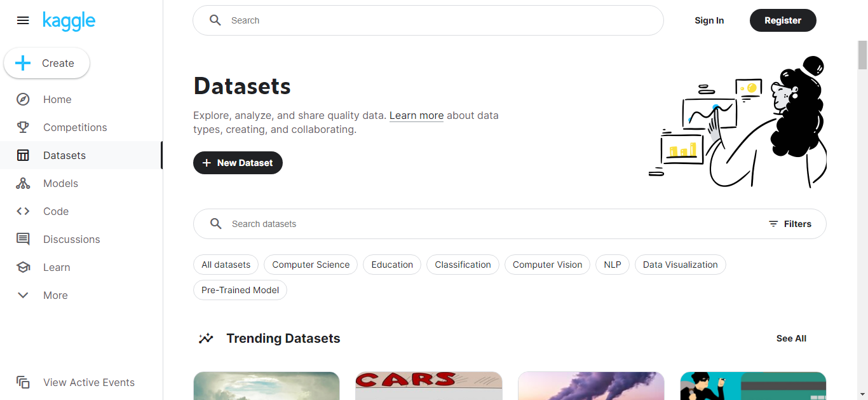Screen dimensions: 868x400
Task: Toggle the Computer Science filter chip
Action: pos(311,265)
